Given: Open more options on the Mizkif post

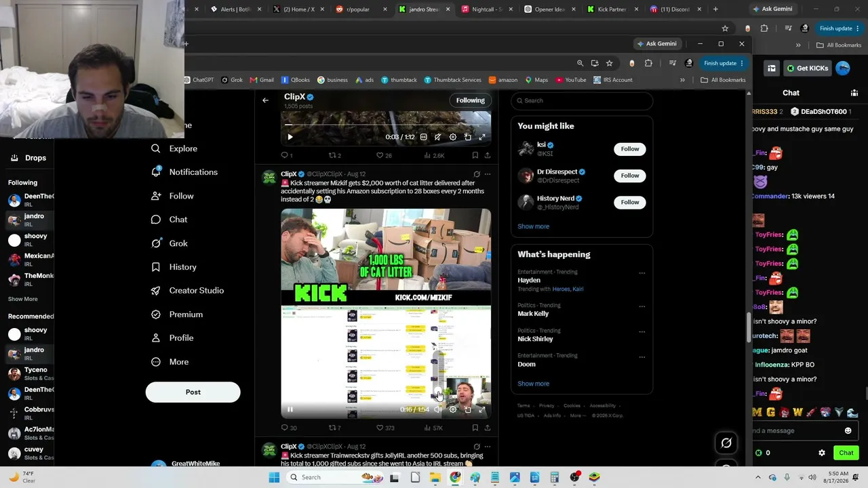Looking at the screenshot, I should [x=487, y=174].
